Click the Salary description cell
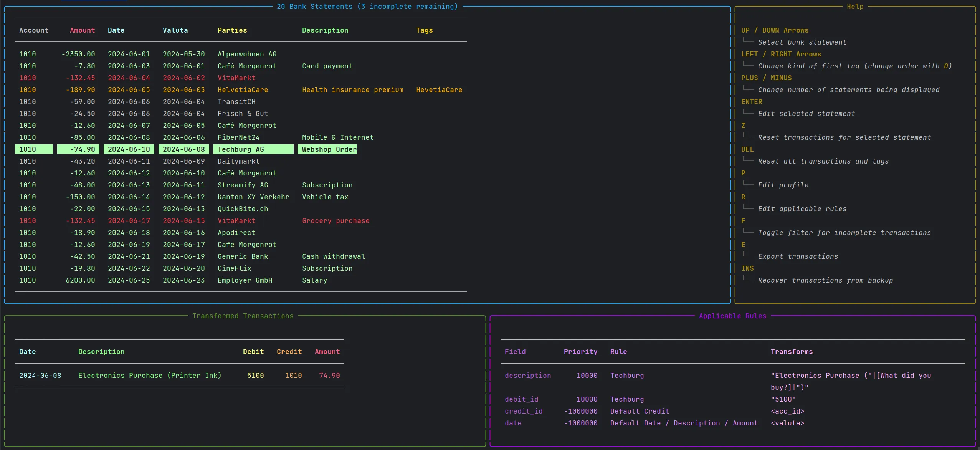Viewport: 980px width, 450px height. (x=314, y=280)
